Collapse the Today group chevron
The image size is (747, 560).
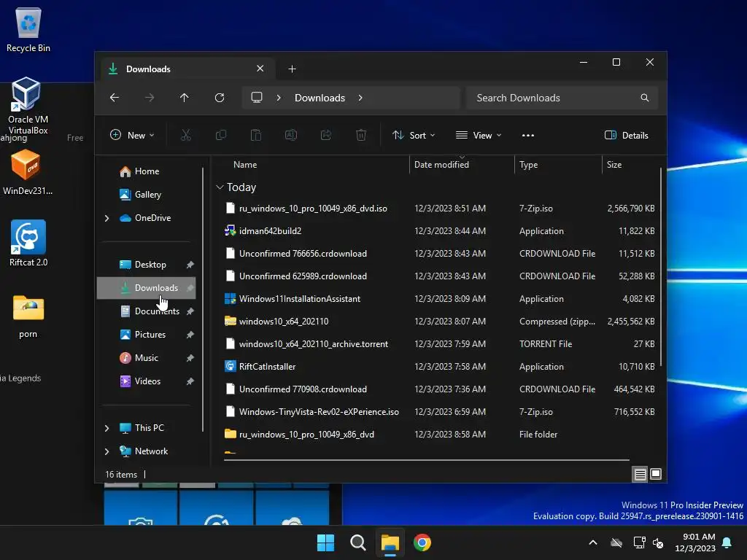220,187
